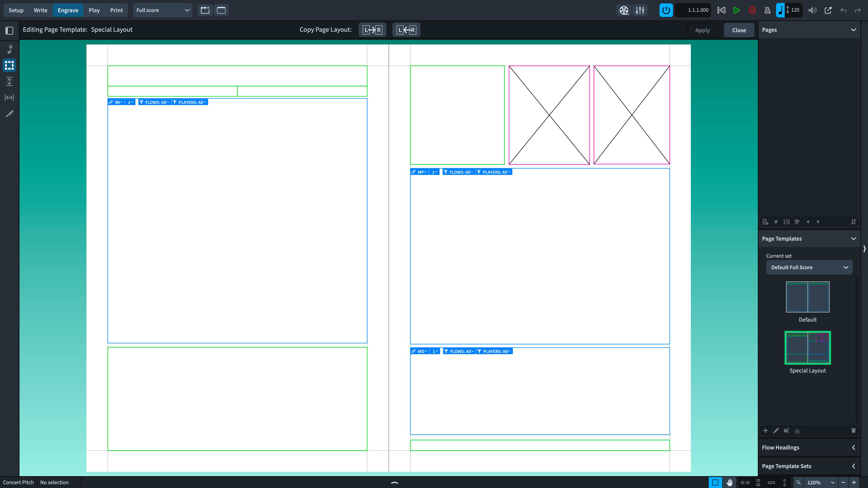Image resolution: width=868 pixels, height=488 pixels.
Task: Click the Close button for template editing
Action: (x=739, y=30)
